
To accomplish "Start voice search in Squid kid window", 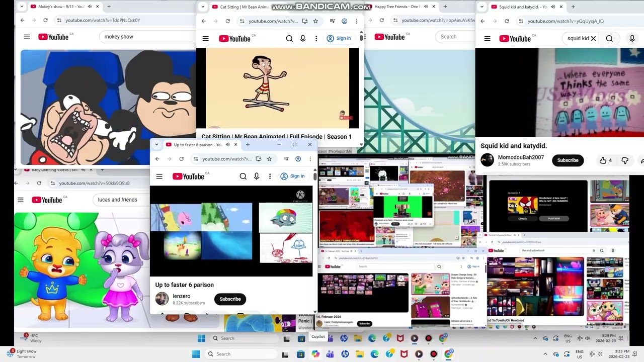I will pos(632,38).
